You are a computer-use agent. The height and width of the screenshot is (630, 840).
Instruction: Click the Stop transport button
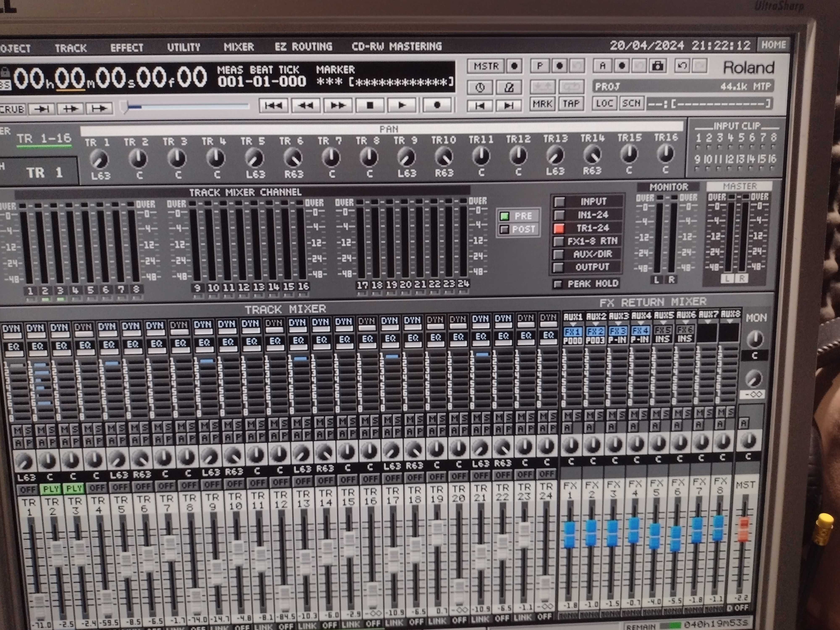[370, 105]
